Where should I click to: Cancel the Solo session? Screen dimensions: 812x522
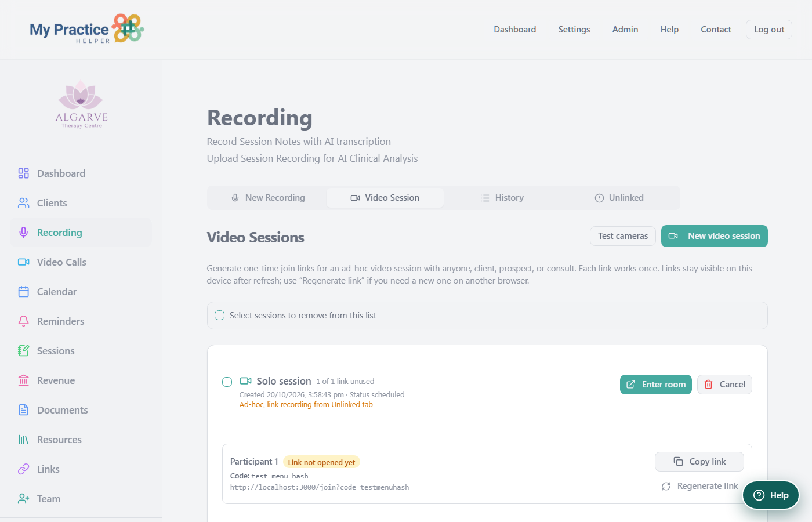724,385
